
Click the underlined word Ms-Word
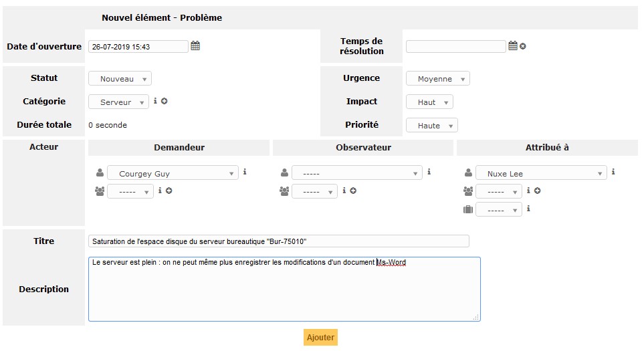391,262
